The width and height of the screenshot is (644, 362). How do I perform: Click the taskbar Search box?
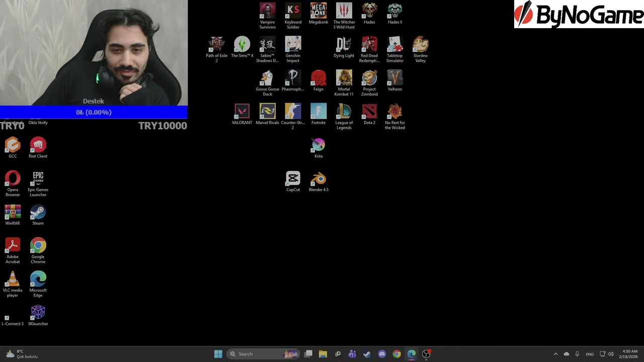pyautogui.click(x=263, y=354)
